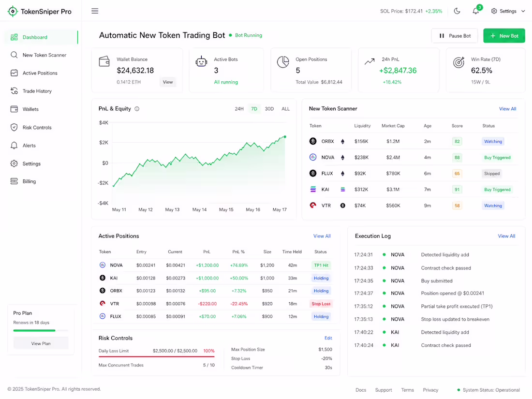The width and height of the screenshot is (532, 399).
Task: Click the Billing card icon in sidebar
Action: point(14,181)
